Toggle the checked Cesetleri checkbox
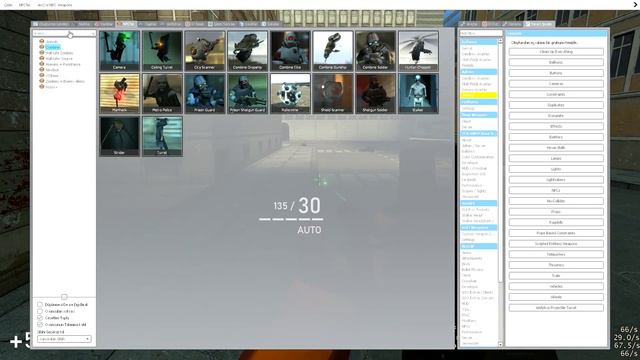Viewport: 640px width, 360px height. 40,318
